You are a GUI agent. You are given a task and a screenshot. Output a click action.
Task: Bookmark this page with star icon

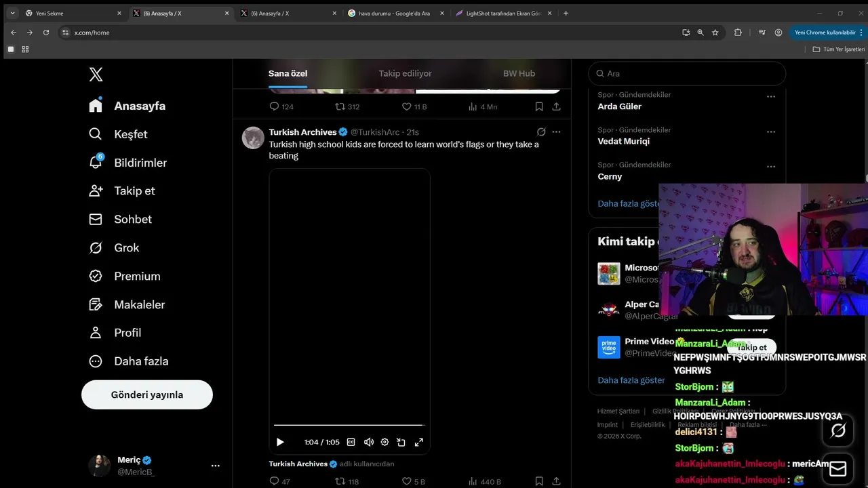pos(715,33)
